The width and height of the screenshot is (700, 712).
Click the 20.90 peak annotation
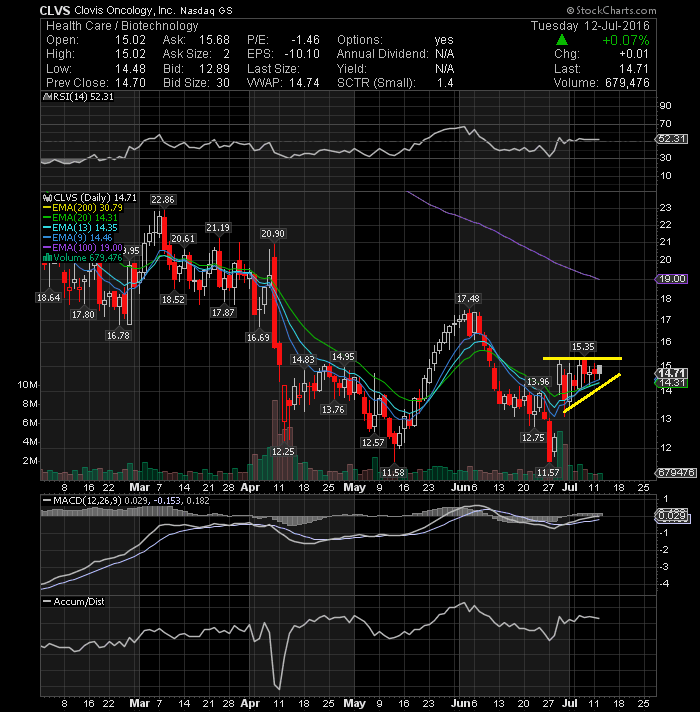[x=273, y=233]
